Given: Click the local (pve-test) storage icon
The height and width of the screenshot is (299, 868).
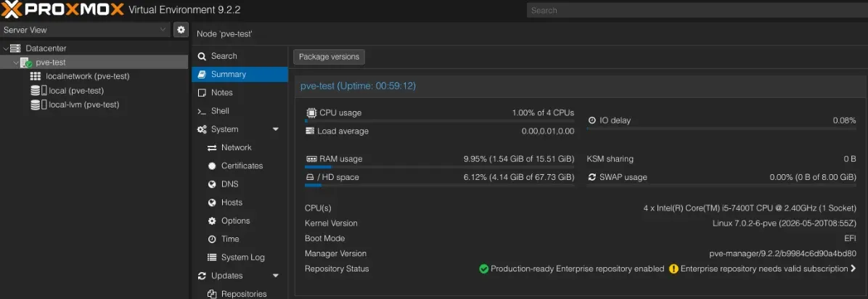Looking at the screenshot, I should pos(38,91).
